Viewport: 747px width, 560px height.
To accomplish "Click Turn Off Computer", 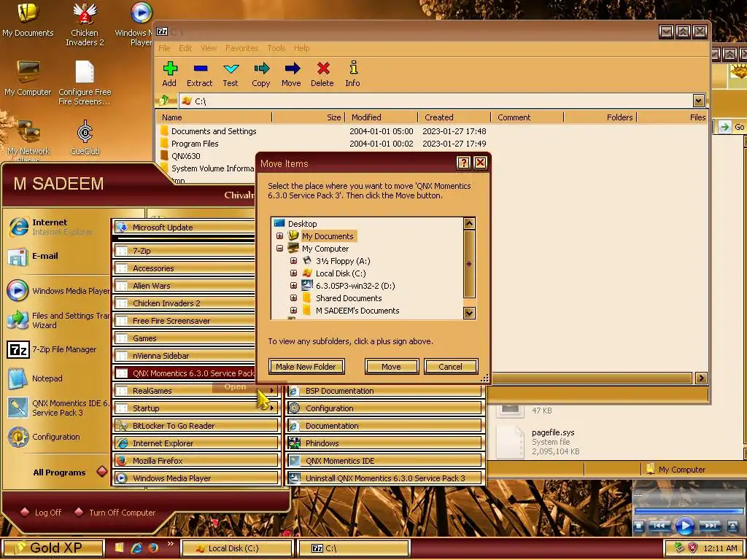I will (x=115, y=513).
